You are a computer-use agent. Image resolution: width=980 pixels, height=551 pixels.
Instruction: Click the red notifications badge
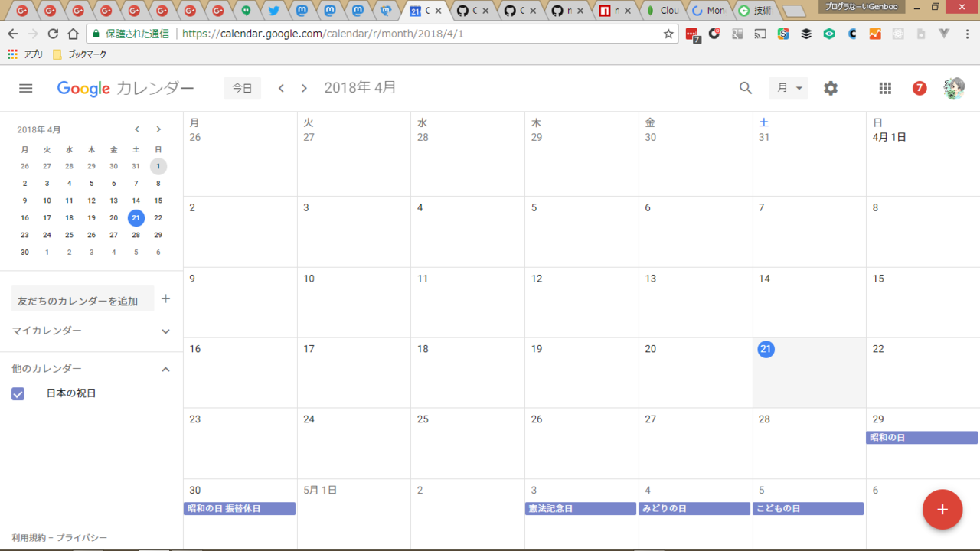coord(920,88)
